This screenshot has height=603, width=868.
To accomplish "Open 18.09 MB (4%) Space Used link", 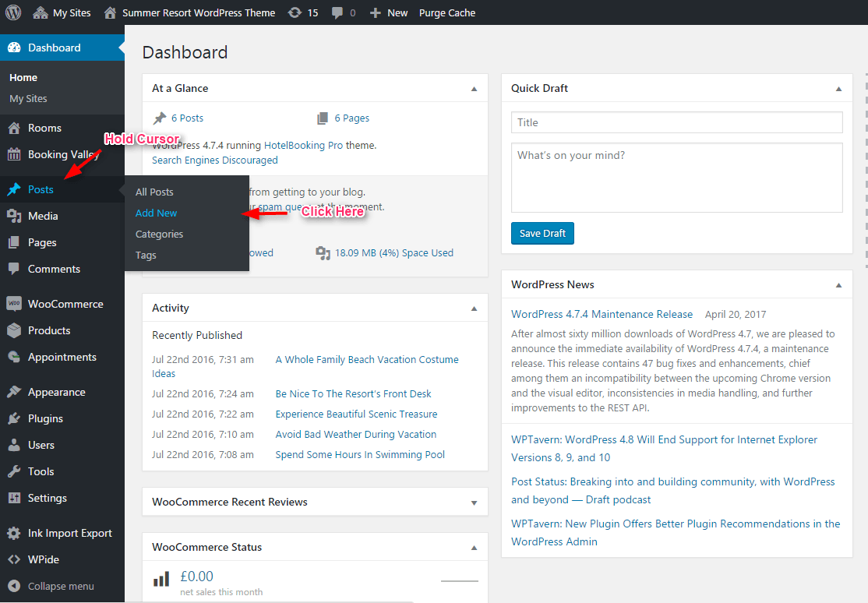I will 394,252.
